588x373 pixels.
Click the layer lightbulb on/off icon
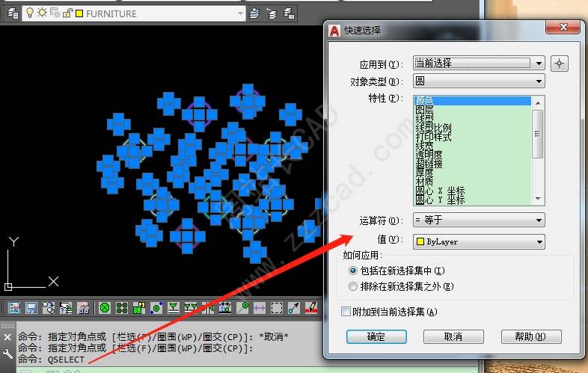click(28, 13)
